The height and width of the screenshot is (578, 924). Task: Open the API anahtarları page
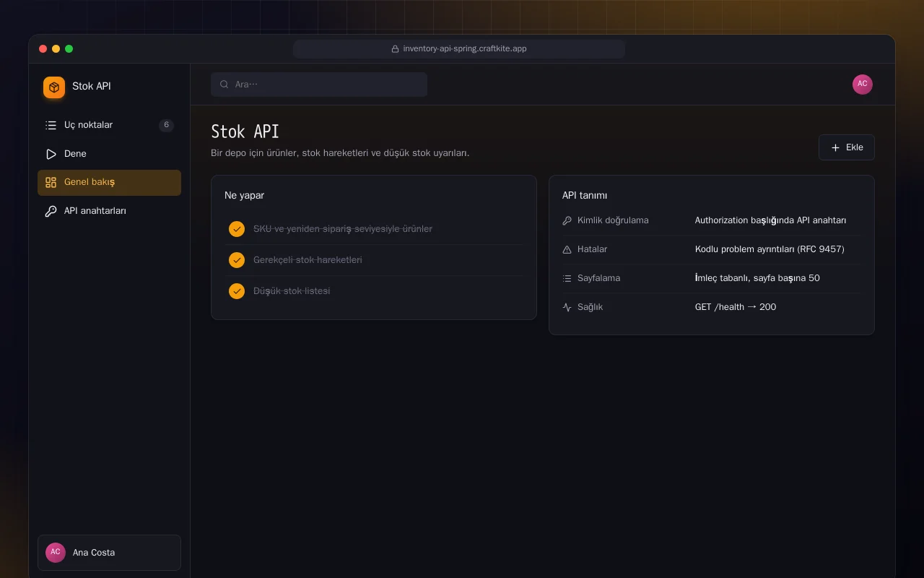click(109, 212)
